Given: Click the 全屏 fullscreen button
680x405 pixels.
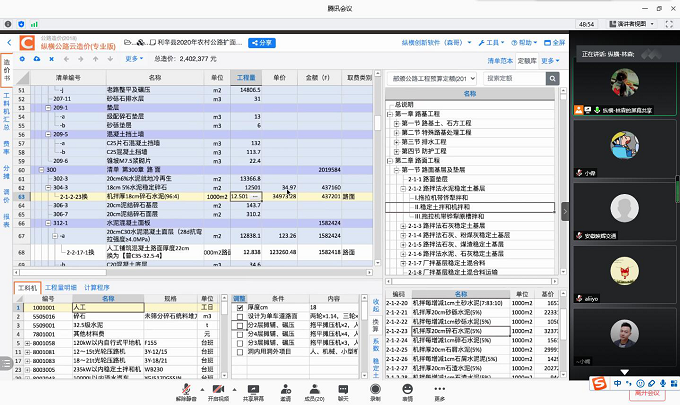Looking at the screenshot, I should [x=555, y=42].
